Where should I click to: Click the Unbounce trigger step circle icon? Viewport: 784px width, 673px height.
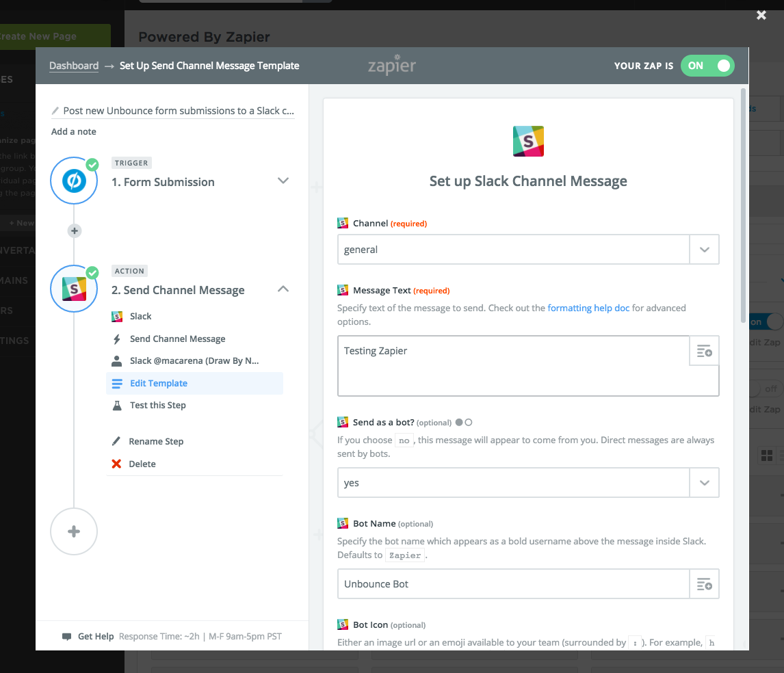point(74,181)
